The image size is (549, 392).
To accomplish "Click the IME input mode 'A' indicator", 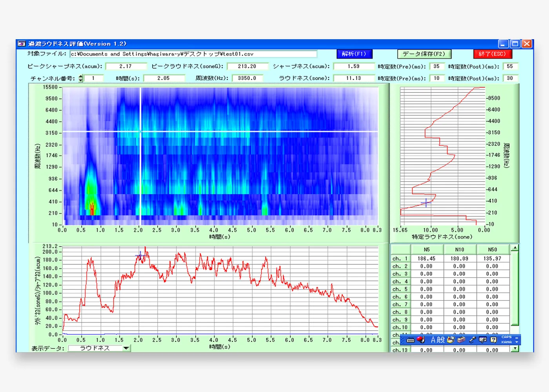I will point(433,340).
